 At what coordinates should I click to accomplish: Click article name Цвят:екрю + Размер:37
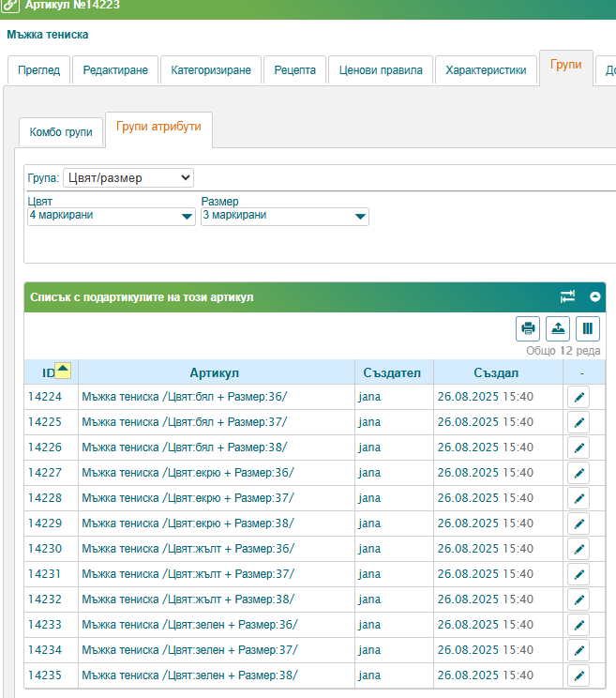click(188, 498)
